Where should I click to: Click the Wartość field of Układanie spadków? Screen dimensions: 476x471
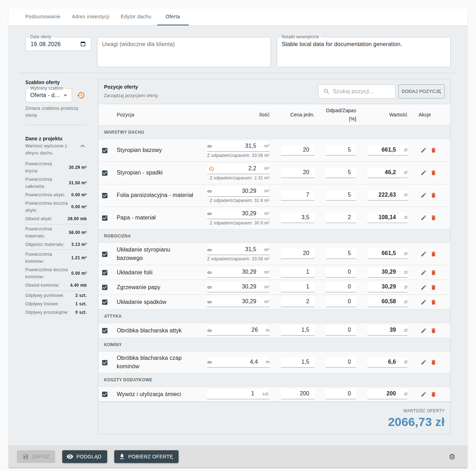[x=387, y=301]
